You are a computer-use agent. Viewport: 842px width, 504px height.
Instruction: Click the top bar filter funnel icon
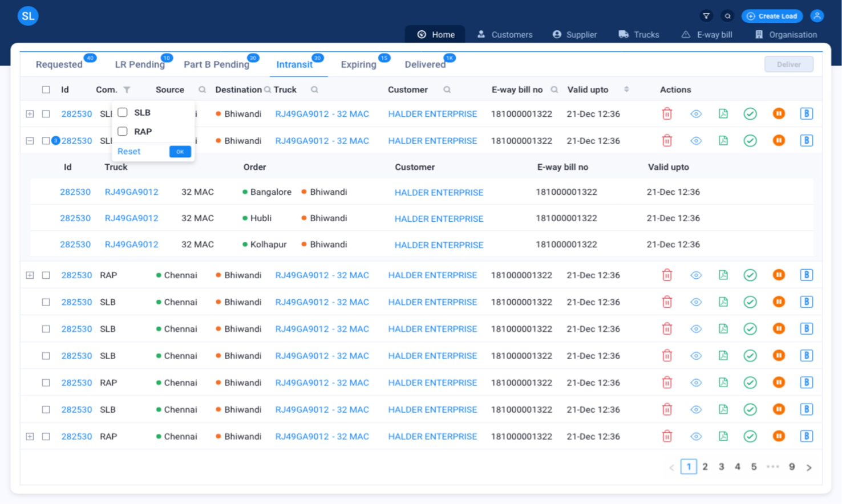pos(706,16)
